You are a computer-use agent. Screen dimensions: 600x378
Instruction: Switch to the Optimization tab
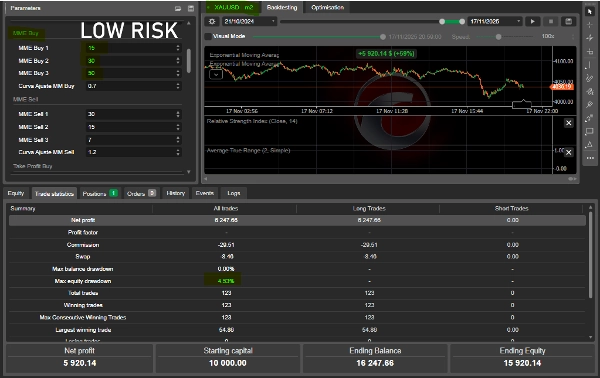[328, 7]
